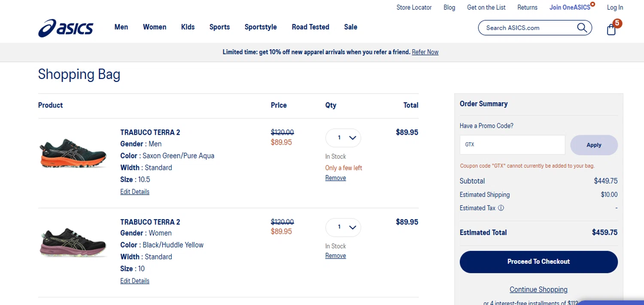Click the Estimated Tax info icon
The width and height of the screenshot is (644, 305).
point(501,208)
